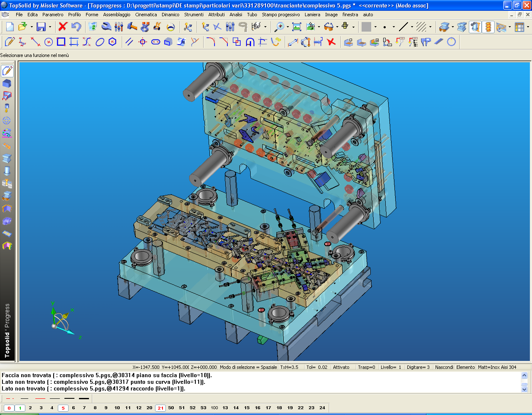Image resolution: width=532 pixels, height=415 pixels.
Task: Select the Hexagon profile tool
Action: tap(112, 42)
